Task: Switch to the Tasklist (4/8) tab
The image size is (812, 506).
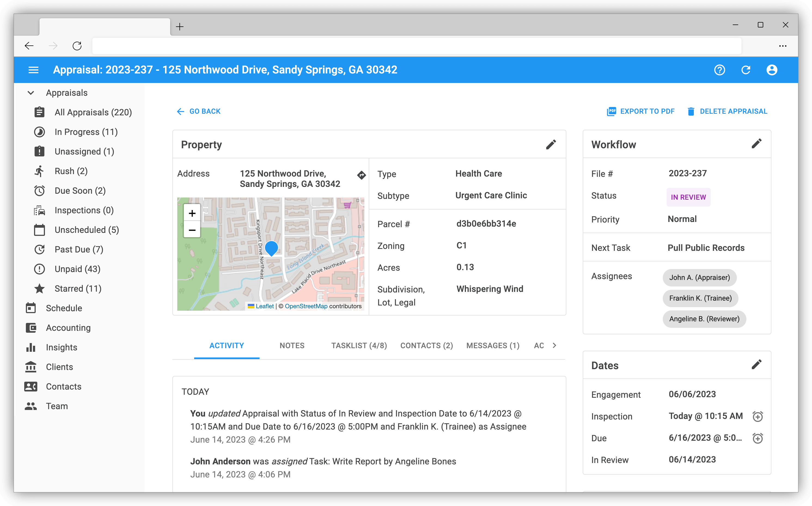Action: coord(359,346)
